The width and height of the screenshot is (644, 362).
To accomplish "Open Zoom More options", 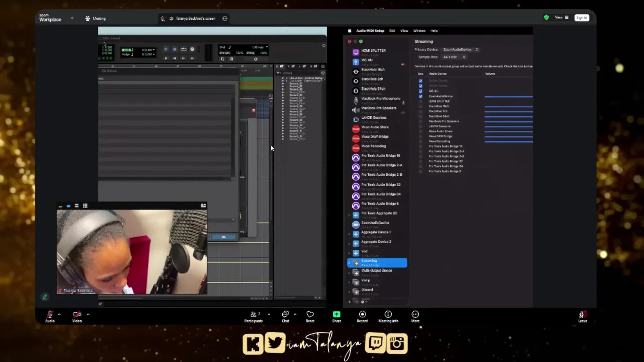I will click(x=415, y=316).
